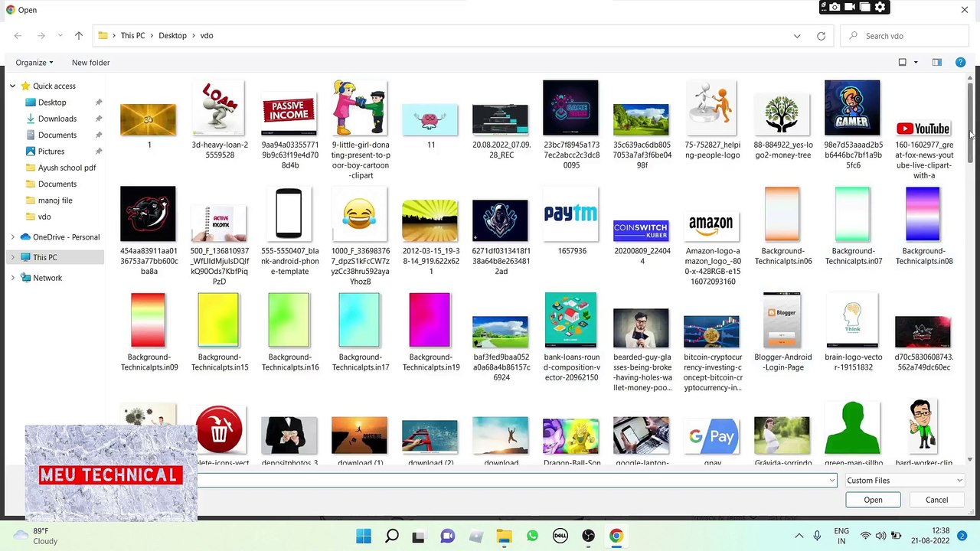Open the Organize menu
The height and width of the screenshot is (551, 980).
[x=34, y=63]
